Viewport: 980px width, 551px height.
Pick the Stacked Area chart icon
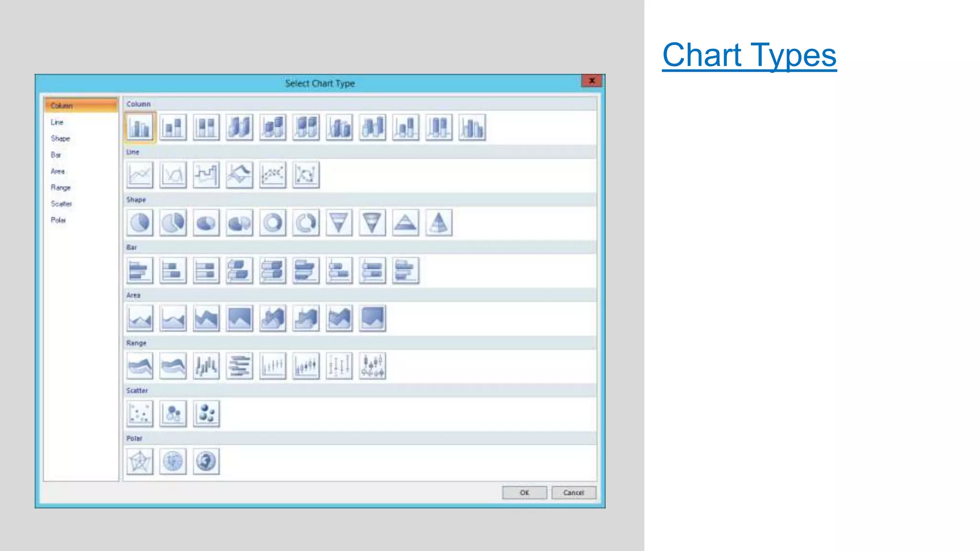tap(206, 318)
